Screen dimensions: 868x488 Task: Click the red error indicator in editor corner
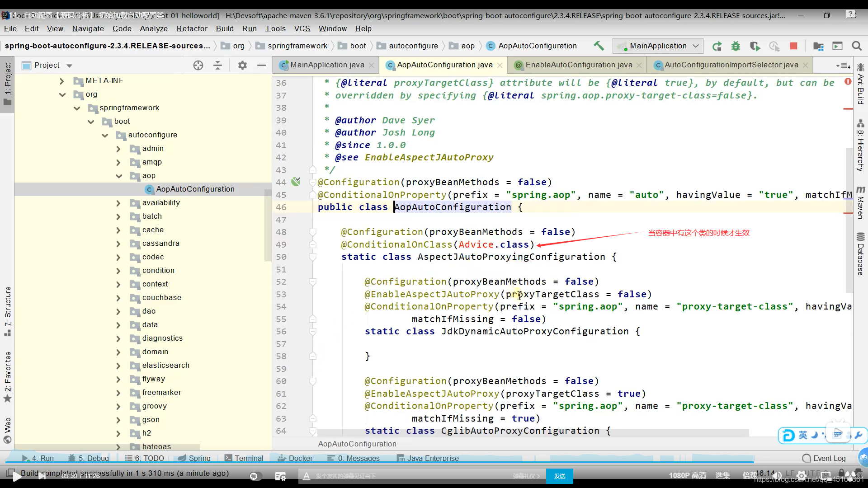848,81
